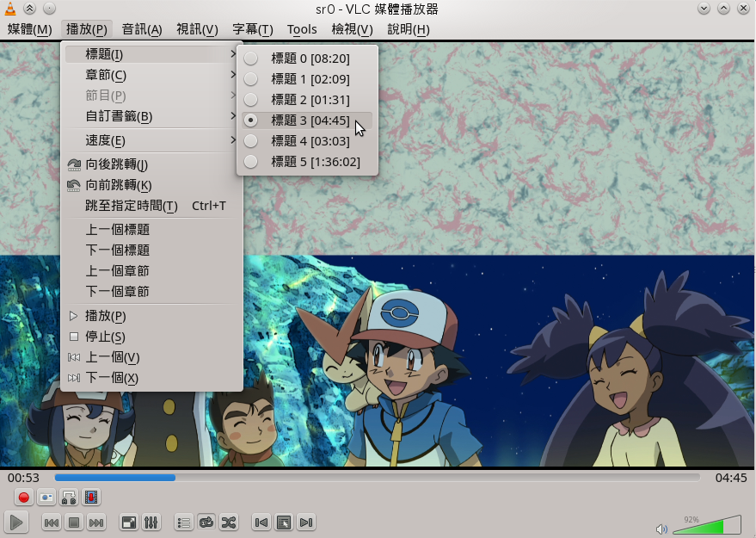Screen dimensions: 756x538
Task: Choose 跳至指定時間(T) Ctrl+T entry
Action: point(152,206)
